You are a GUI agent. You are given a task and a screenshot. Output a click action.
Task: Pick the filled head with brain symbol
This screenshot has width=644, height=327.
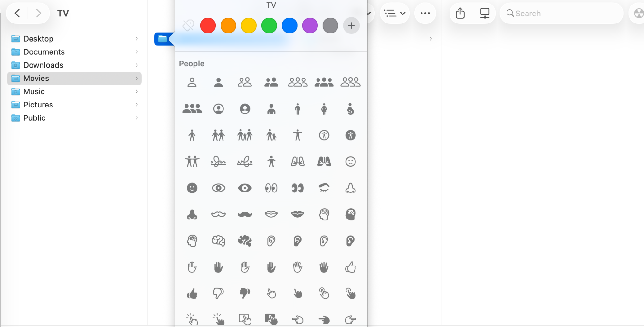click(350, 214)
